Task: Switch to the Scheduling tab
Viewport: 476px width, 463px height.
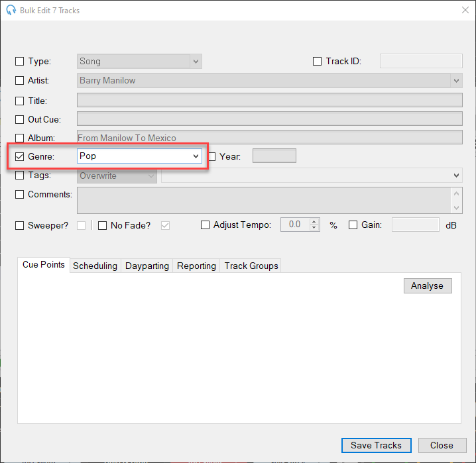Action: tap(95, 266)
